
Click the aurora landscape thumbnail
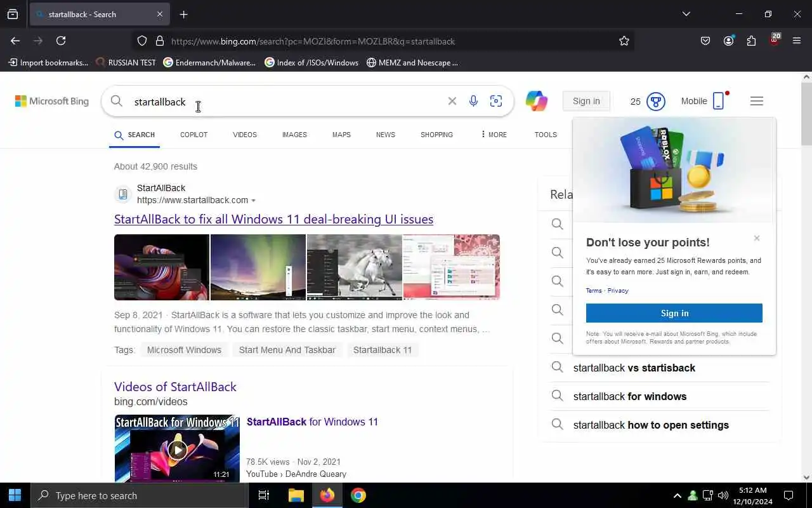click(x=258, y=267)
